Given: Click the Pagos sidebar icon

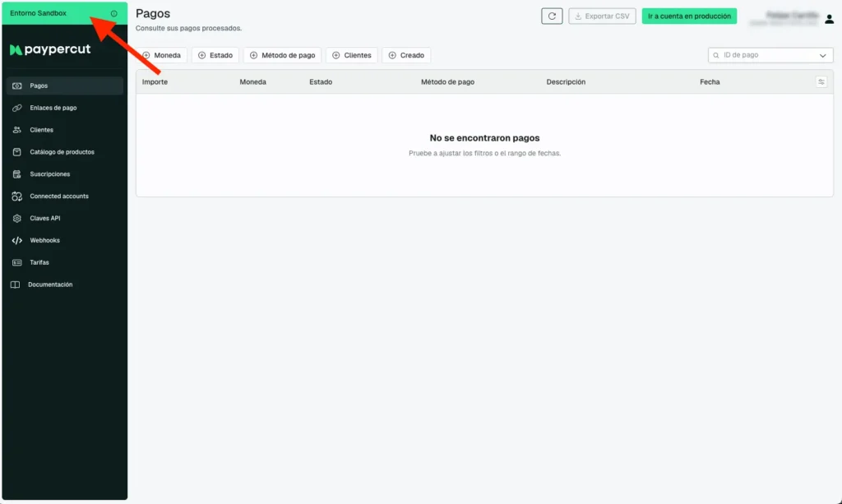Looking at the screenshot, I should [16, 86].
